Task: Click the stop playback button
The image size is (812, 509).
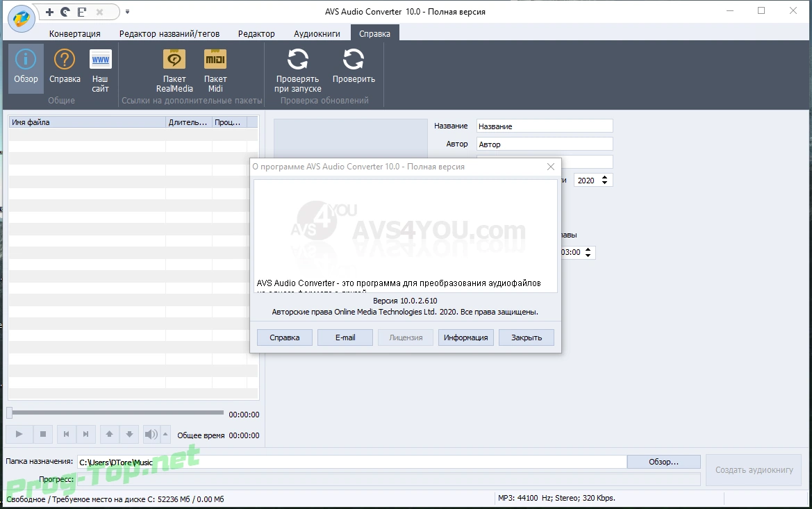Action: tap(43, 434)
